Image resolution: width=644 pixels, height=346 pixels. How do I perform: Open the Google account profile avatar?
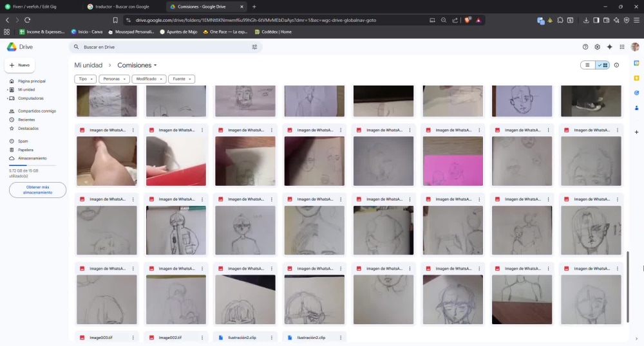(x=635, y=47)
